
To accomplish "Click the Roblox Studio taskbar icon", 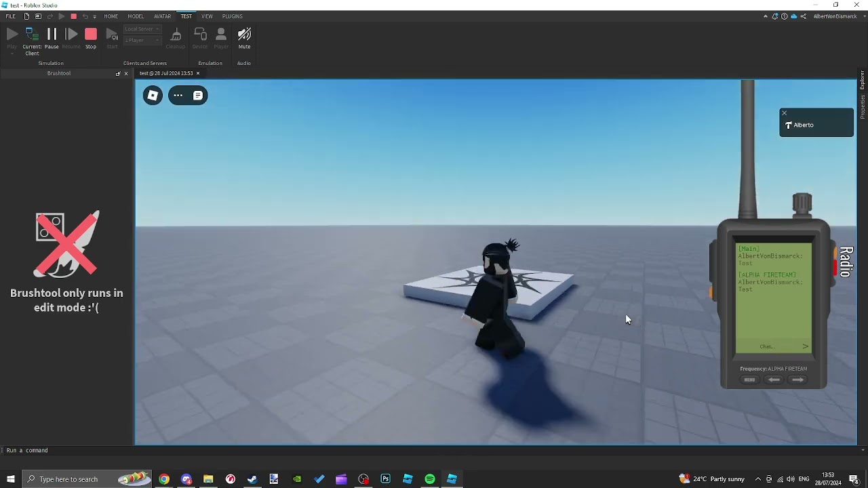I will click(452, 479).
